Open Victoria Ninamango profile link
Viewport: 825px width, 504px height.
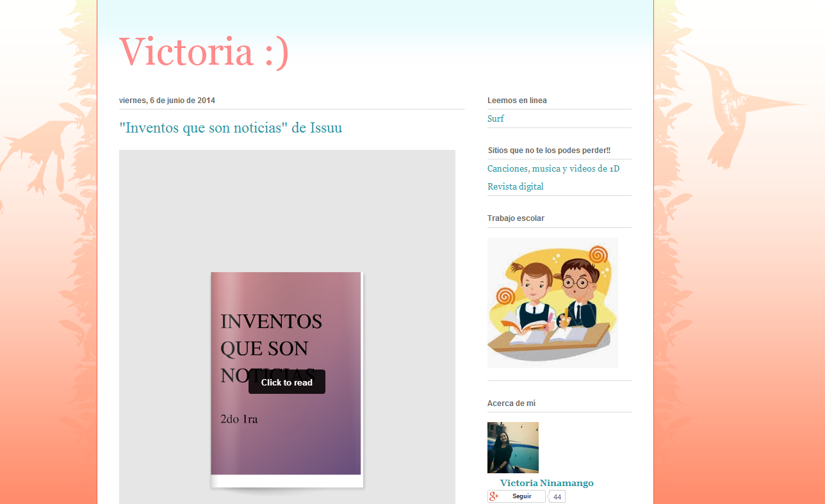pos(546,483)
